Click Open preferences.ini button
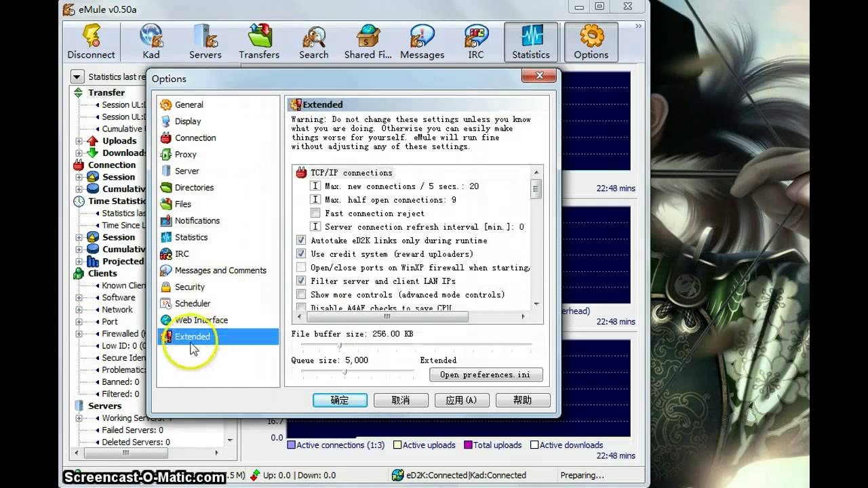 [486, 375]
